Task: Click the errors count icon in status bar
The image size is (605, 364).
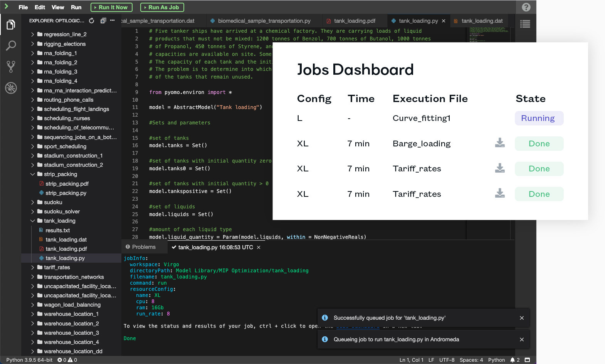Action: [62, 360]
